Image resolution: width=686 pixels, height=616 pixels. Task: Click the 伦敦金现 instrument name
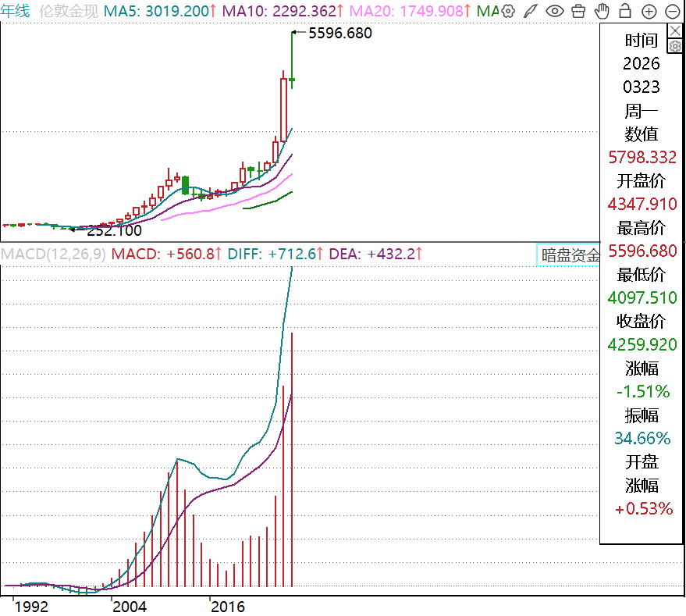point(69,11)
